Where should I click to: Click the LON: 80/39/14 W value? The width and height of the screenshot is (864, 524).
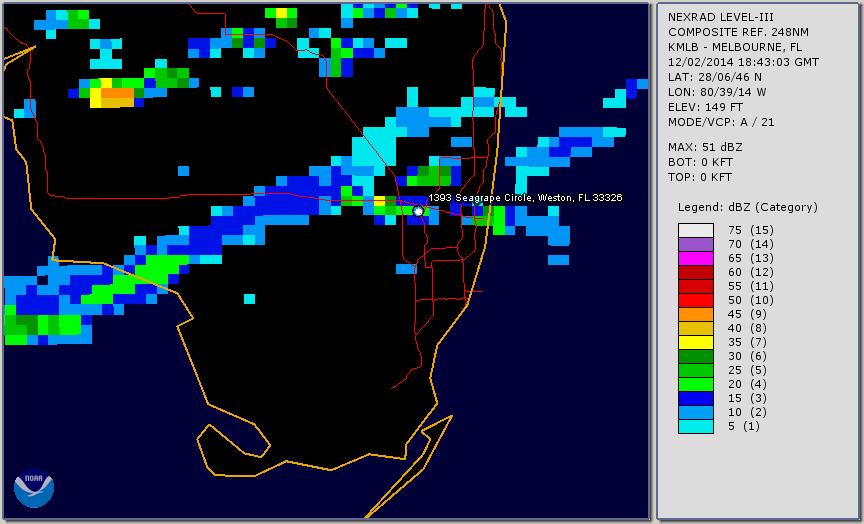[x=717, y=92]
